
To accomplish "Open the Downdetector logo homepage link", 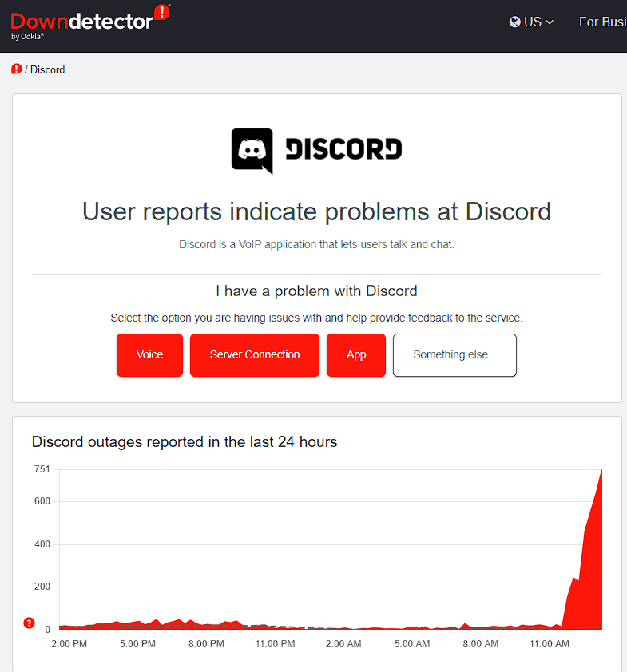I will [x=90, y=22].
